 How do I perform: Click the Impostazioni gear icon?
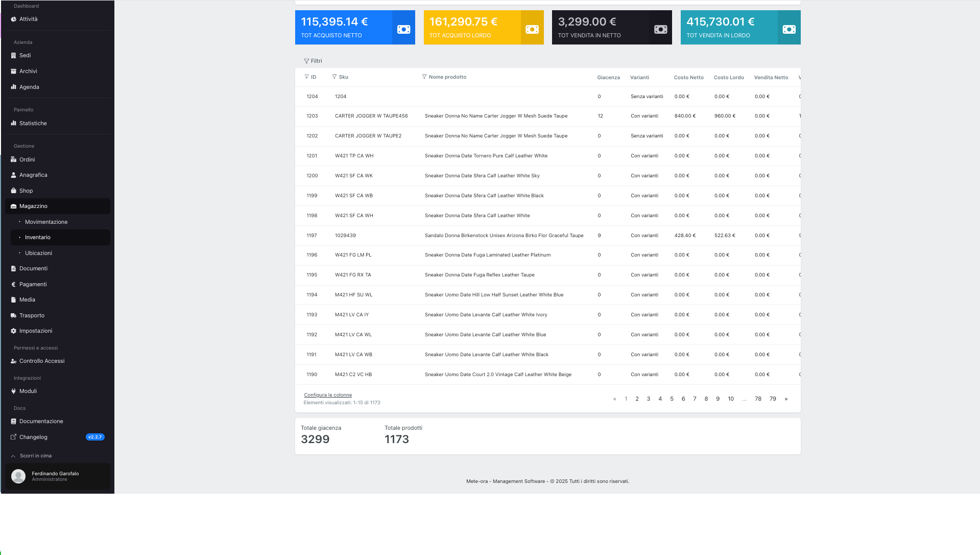tap(13, 331)
